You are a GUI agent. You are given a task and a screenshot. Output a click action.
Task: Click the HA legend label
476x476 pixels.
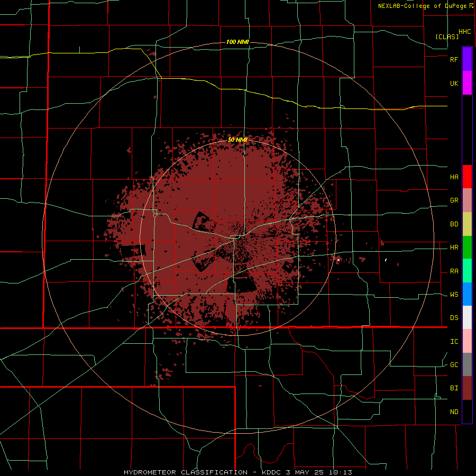click(454, 177)
